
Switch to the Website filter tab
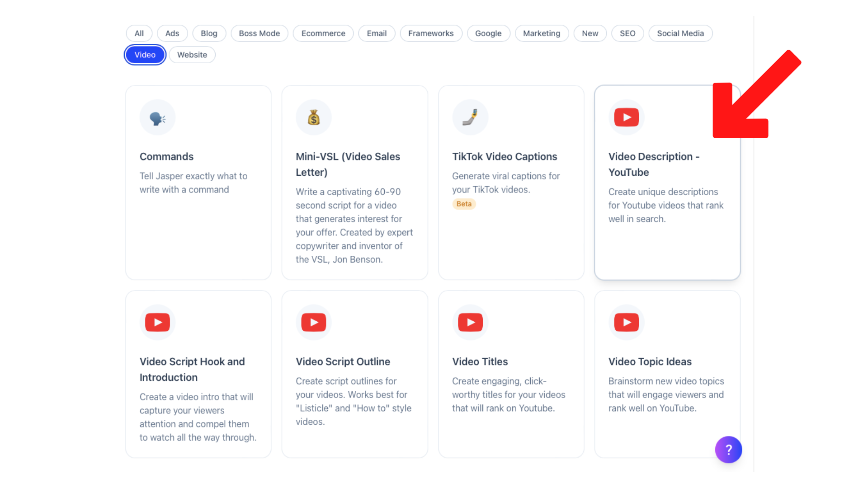coord(192,55)
